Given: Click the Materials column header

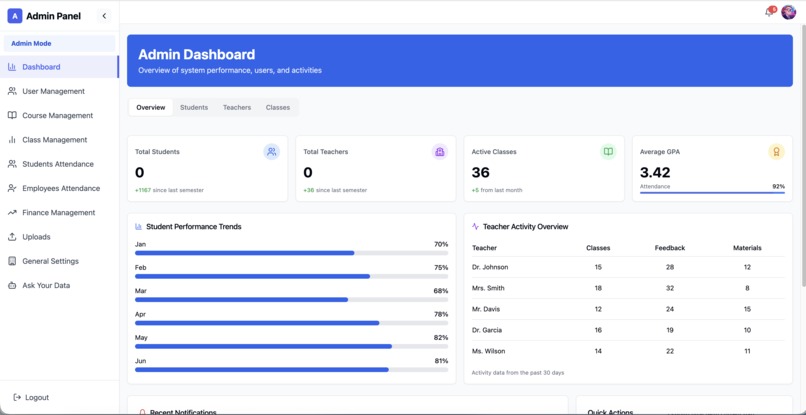Looking at the screenshot, I should pyautogui.click(x=747, y=248).
